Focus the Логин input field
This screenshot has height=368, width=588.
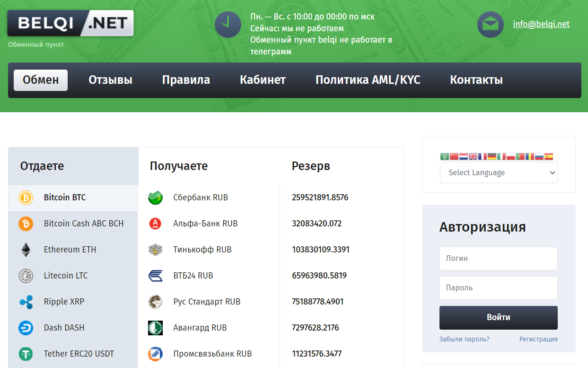499,259
